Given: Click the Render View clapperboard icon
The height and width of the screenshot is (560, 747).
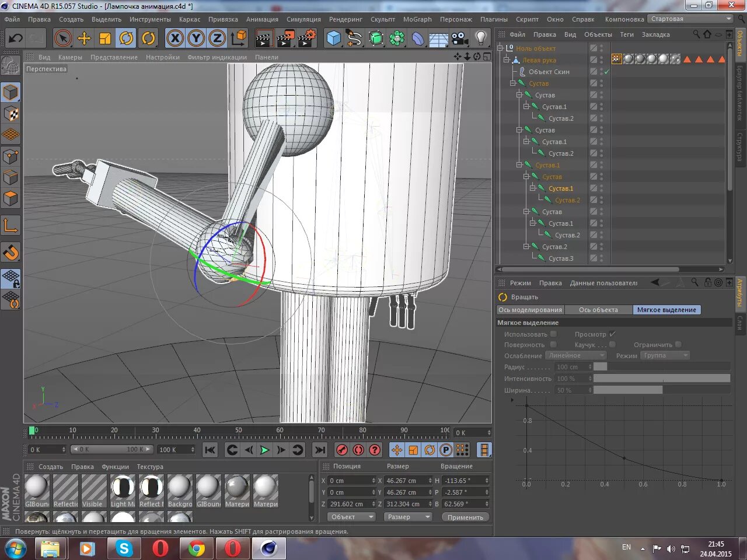Looking at the screenshot, I should click(x=264, y=38).
